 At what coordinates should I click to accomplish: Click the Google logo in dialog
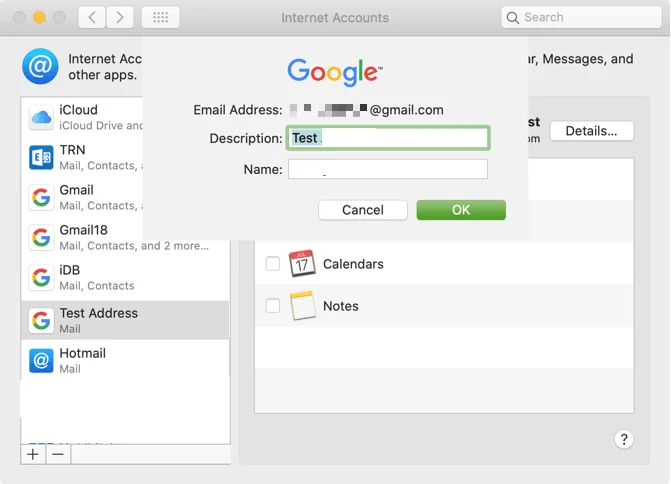[335, 72]
